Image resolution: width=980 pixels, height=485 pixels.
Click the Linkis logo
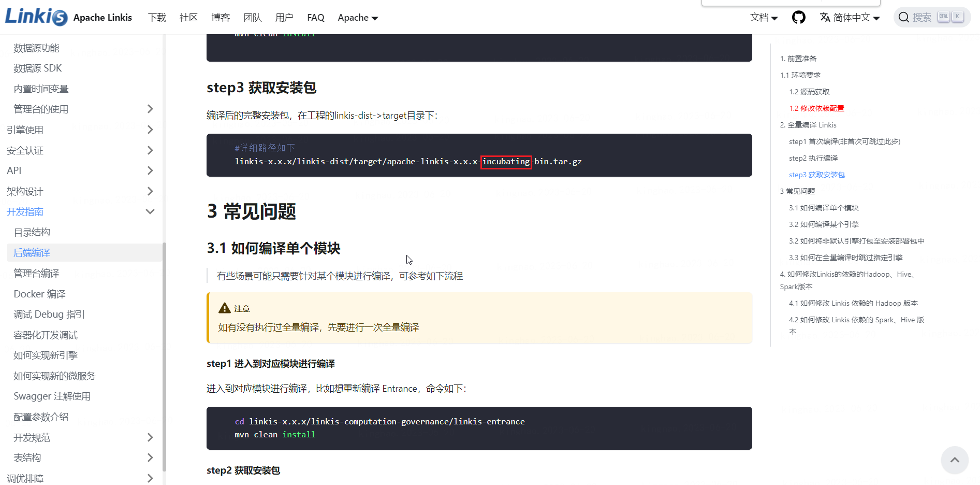tap(36, 17)
